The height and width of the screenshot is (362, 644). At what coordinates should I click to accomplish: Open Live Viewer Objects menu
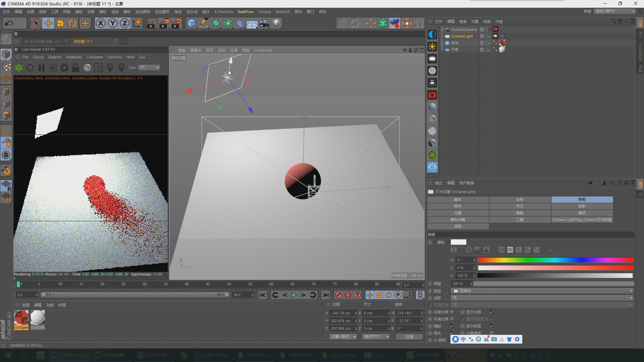[x=54, y=57]
